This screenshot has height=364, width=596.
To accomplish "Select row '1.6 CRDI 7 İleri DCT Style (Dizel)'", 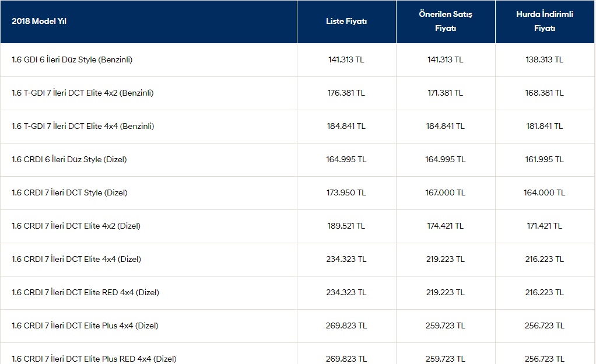I will click(x=297, y=193).
